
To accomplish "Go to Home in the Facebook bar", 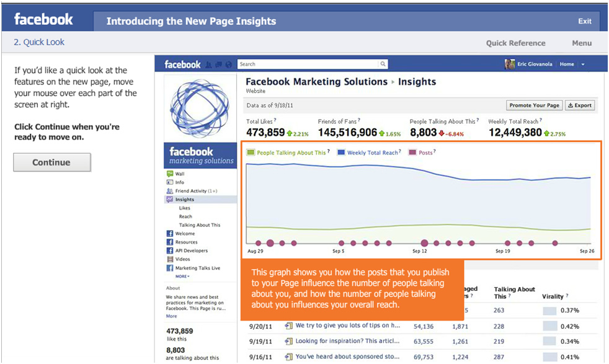I will point(567,64).
